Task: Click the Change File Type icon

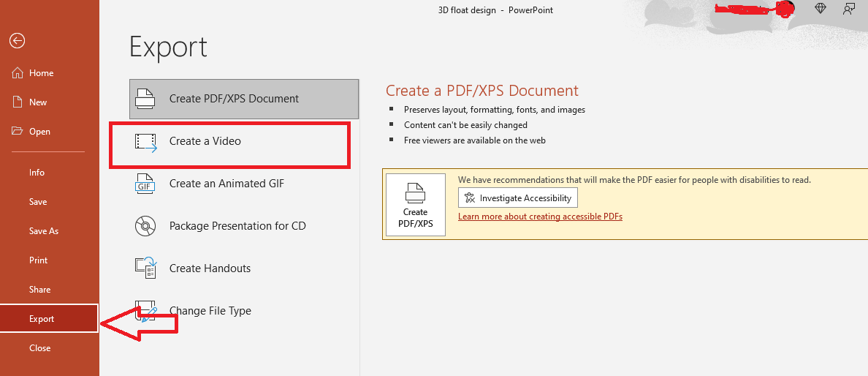Action: (146, 311)
